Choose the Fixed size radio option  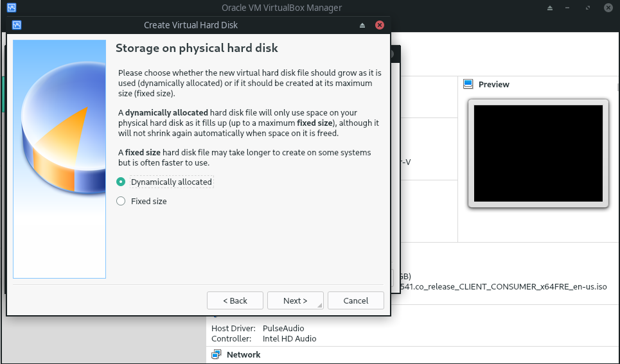(121, 201)
